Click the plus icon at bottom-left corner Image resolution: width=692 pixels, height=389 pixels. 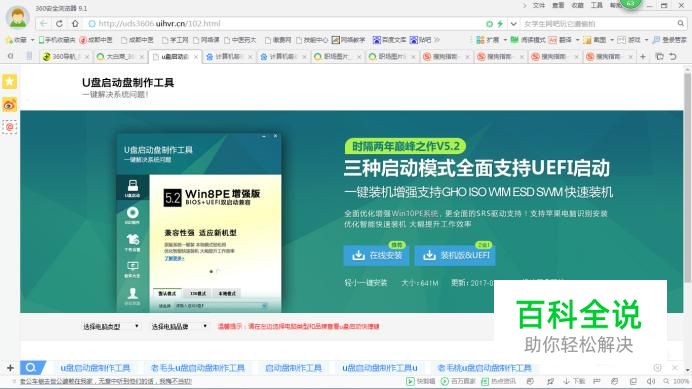tap(11, 367)
